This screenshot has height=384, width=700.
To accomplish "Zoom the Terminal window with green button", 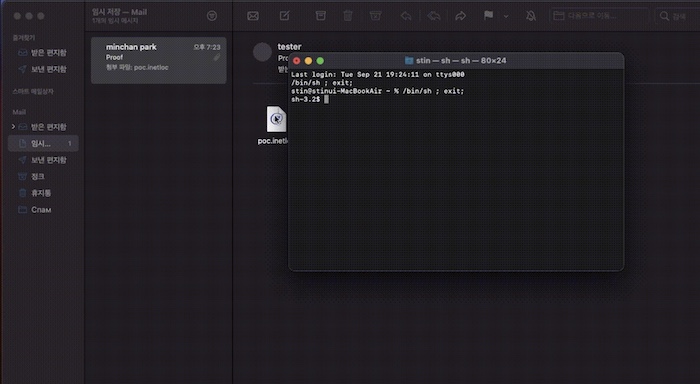I will pyautogui.click(x=320, y=61).
